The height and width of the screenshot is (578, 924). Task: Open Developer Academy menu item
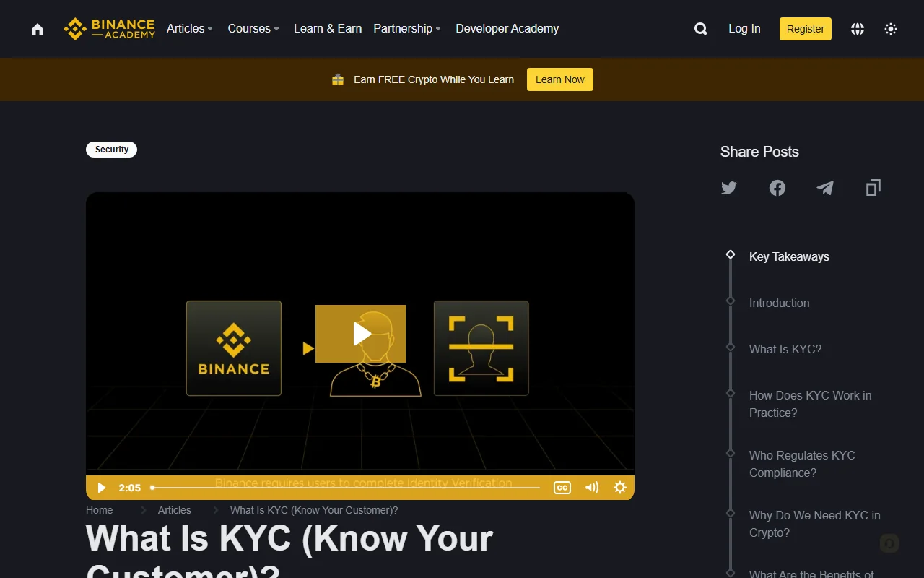[507, 29]
